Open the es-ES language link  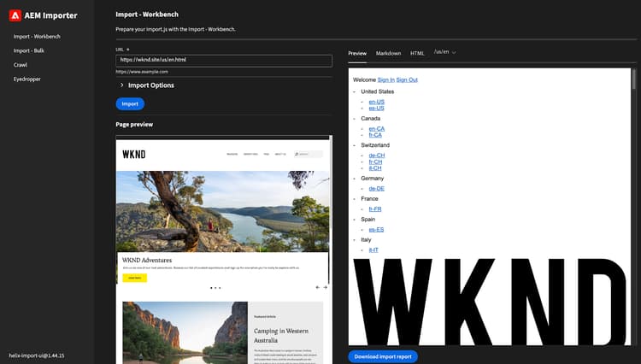376,230
